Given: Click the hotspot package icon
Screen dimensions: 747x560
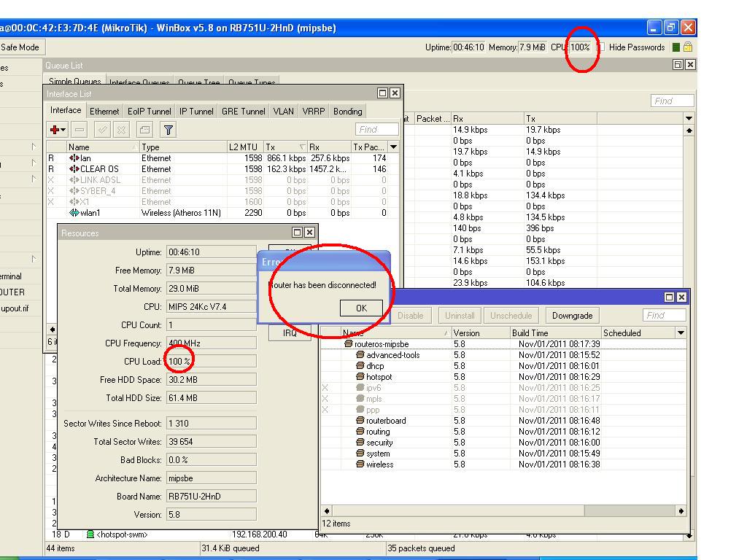Looking at the screenshot, I should coord(360,377).
